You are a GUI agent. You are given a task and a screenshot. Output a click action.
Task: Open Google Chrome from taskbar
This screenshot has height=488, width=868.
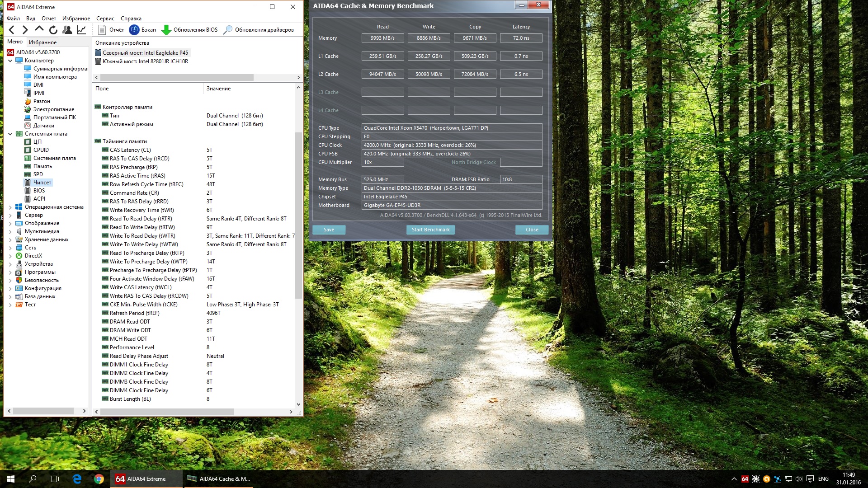99,479
